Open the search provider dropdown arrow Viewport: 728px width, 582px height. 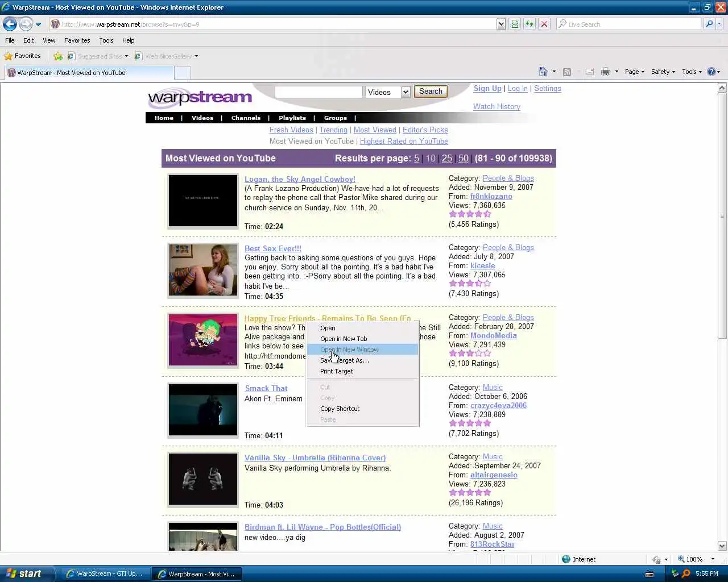(x=719, y=24)
